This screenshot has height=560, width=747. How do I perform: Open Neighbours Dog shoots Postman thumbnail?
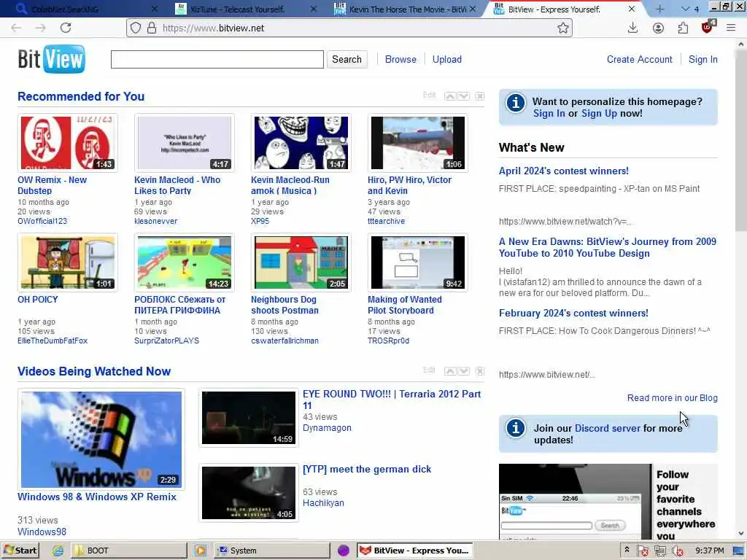301,262
